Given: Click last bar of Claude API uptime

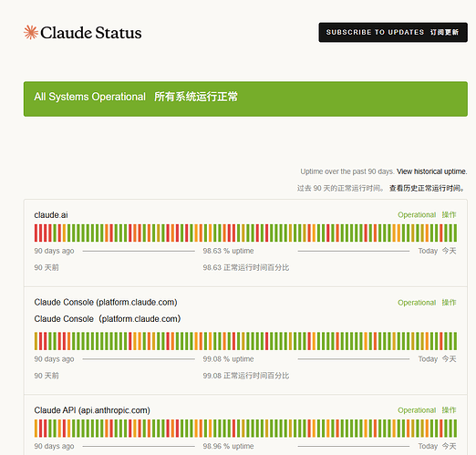Looking at the screenshot, I should pos(455,429).
